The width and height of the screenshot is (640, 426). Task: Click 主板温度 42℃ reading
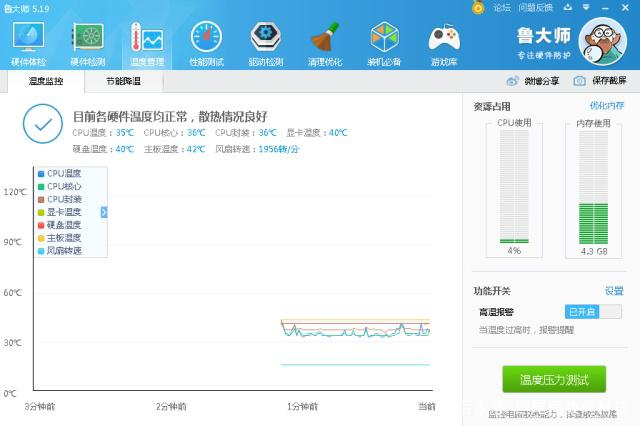(174, 149)
